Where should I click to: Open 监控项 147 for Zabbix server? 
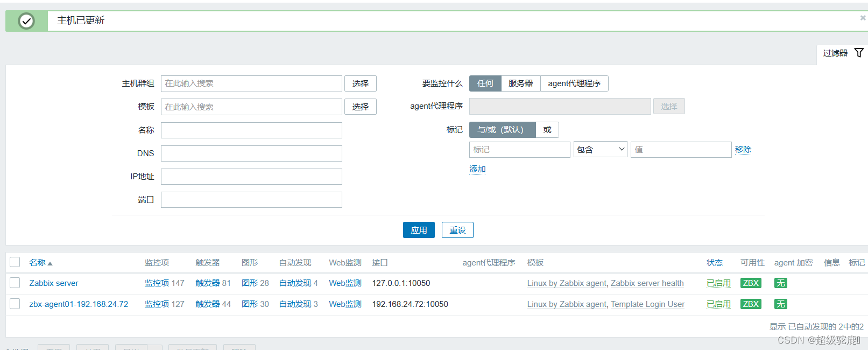pos(157,283)
